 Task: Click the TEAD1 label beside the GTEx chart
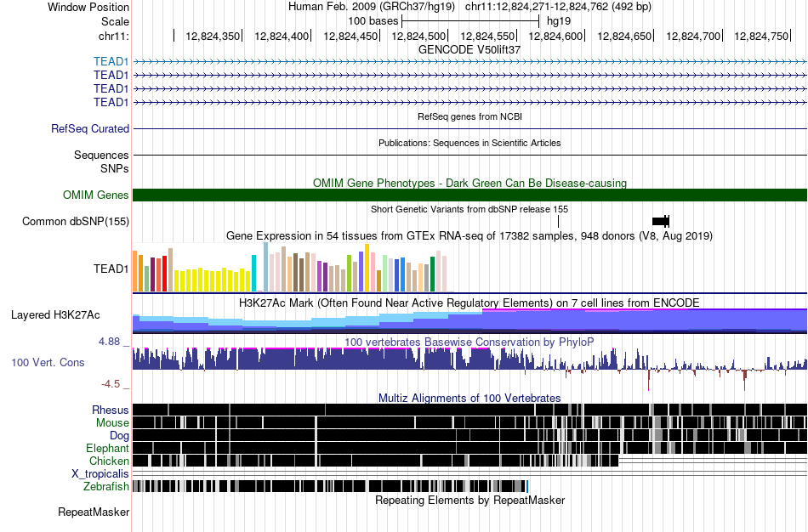[x=111, y=269]
